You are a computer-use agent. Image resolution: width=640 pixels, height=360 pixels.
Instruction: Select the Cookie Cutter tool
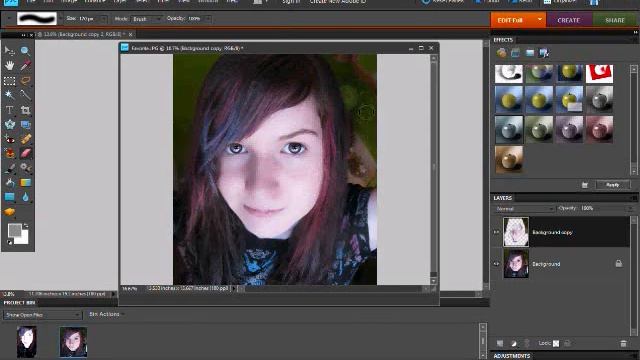[x=9, y=124]
